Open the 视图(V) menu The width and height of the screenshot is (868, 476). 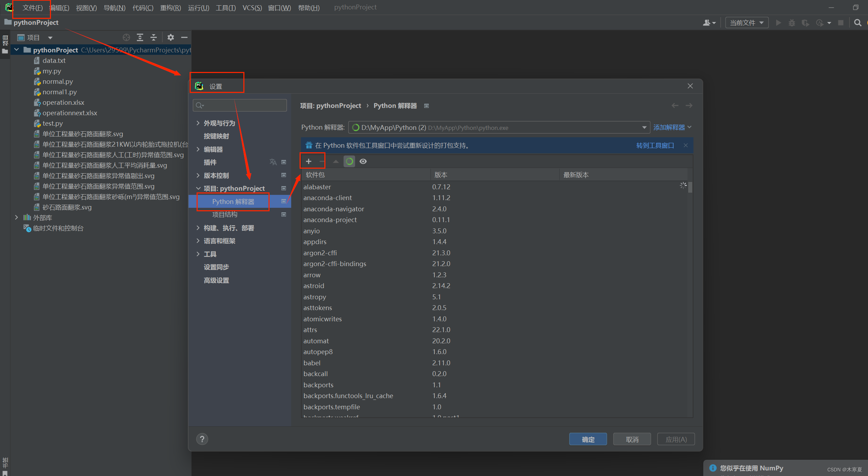coord(86,8)
